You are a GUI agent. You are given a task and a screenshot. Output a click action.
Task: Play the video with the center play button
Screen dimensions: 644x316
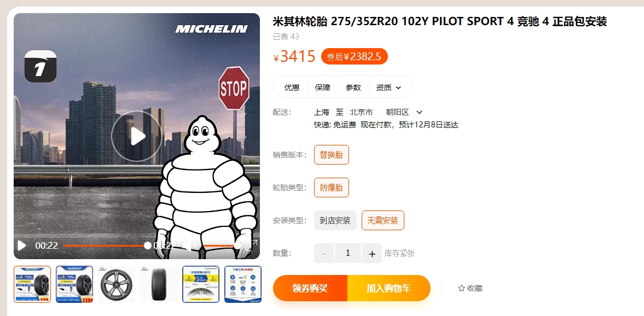[137, 136]
